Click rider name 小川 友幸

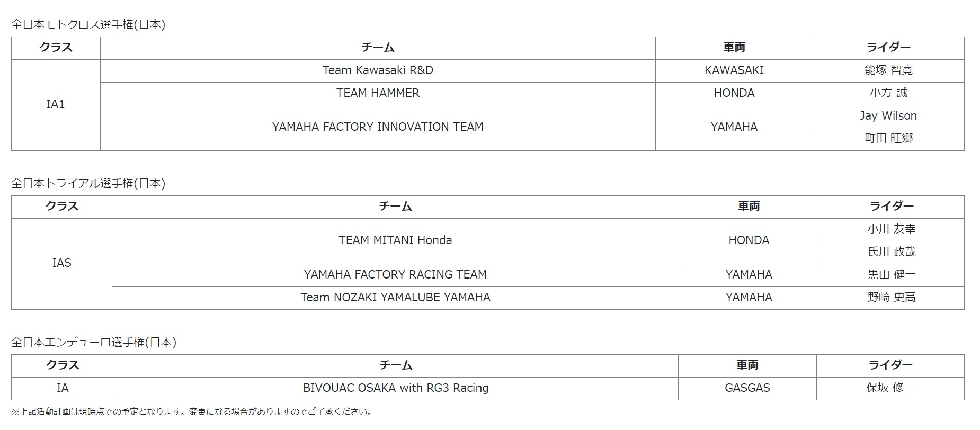pos(892,229)
